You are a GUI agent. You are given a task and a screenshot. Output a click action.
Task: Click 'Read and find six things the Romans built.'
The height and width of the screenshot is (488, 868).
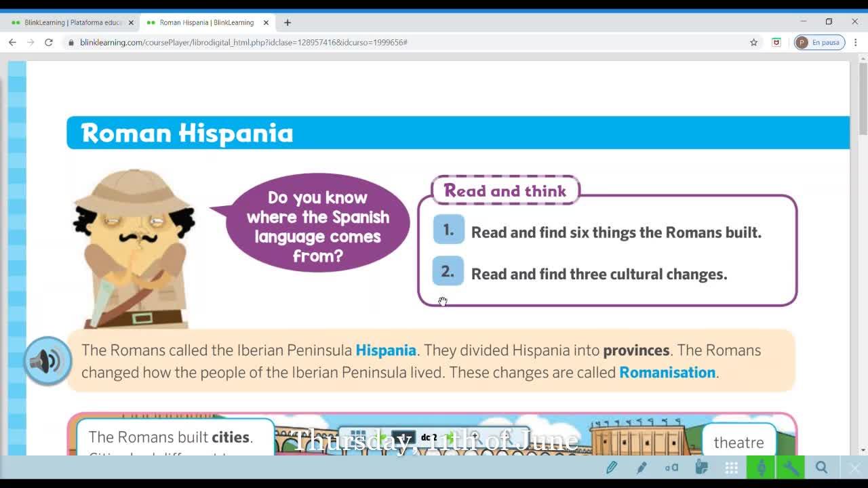(x=616, y=232)
